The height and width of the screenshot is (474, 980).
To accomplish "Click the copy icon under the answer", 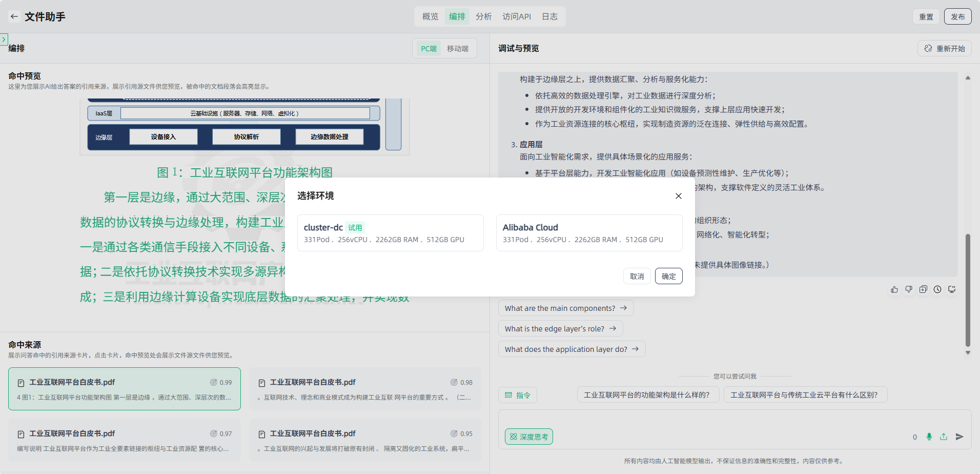I will pos(923,289).
